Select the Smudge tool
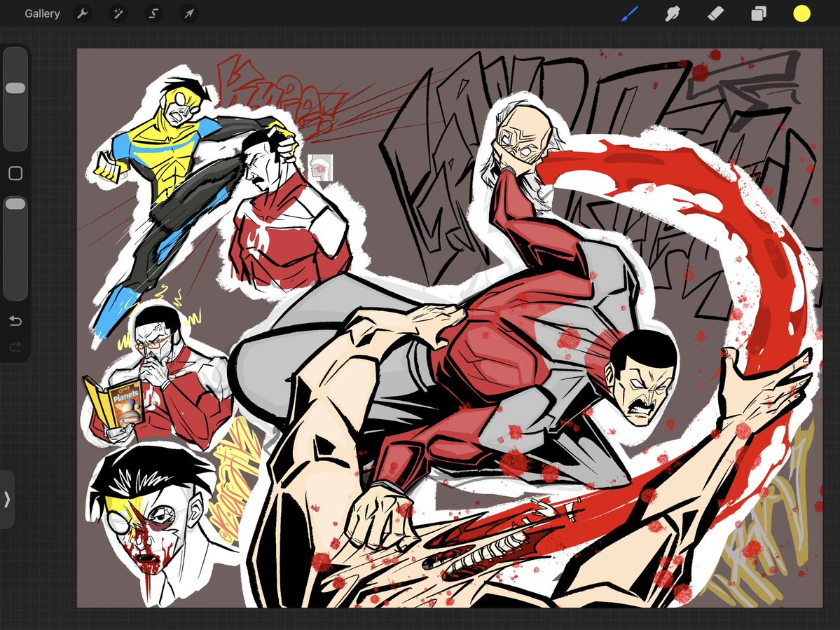 tap(673, 13)
